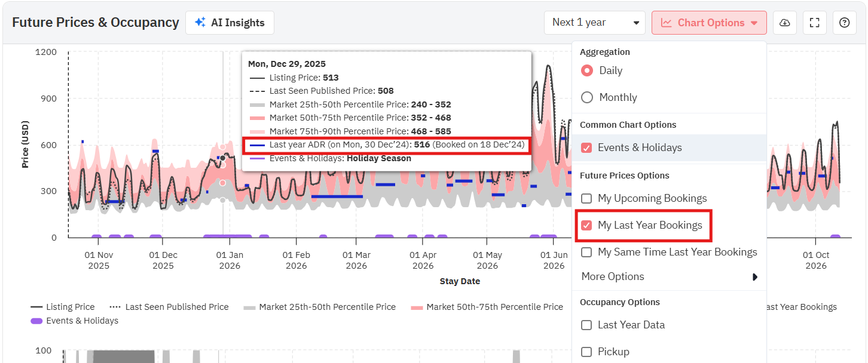Enable Last Year Data occupancy option

[586, 325]
